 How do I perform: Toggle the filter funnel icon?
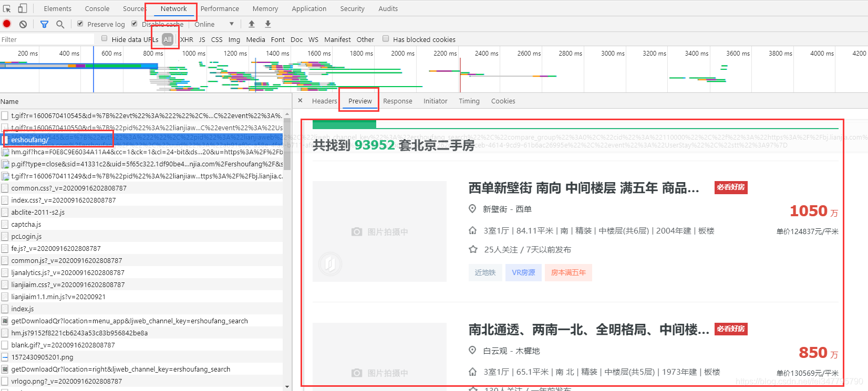(x=44, y=24)
